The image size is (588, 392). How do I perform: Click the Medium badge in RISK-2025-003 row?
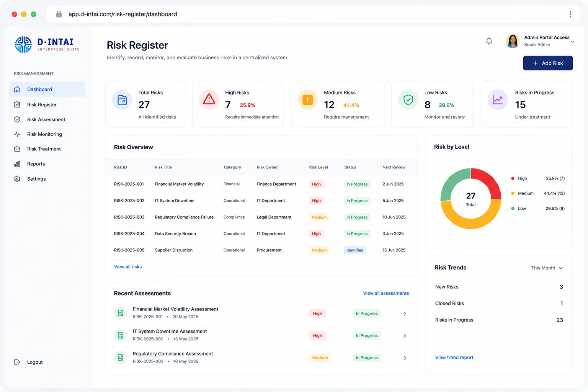[319, 217]
